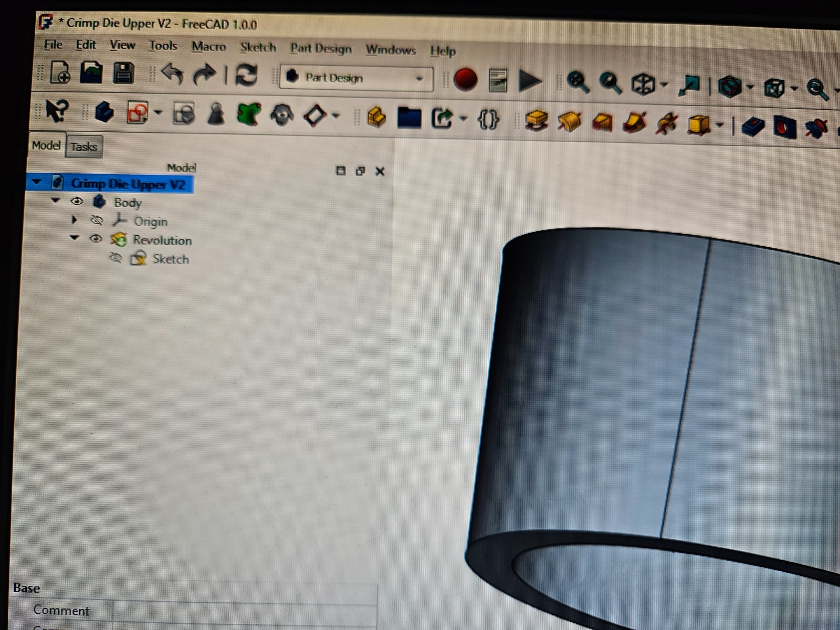Switch to the Tasks tab

coord(84,147)
